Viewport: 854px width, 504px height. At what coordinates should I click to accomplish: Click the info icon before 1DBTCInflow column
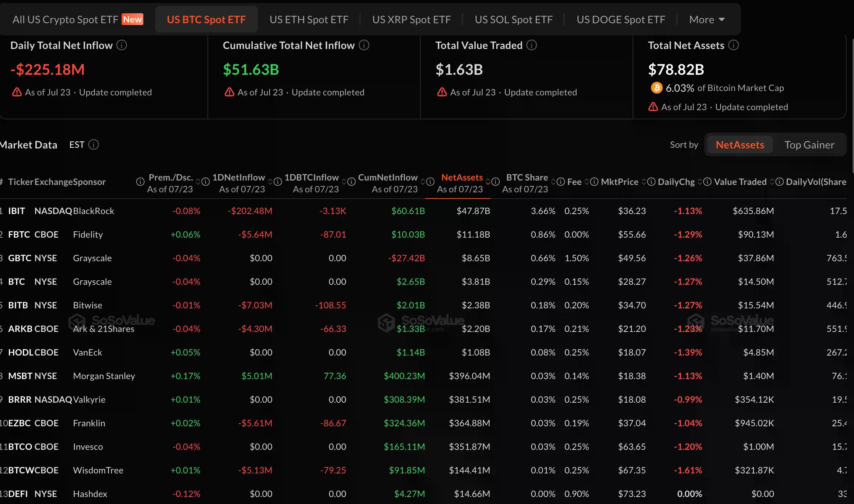(278, 182)
